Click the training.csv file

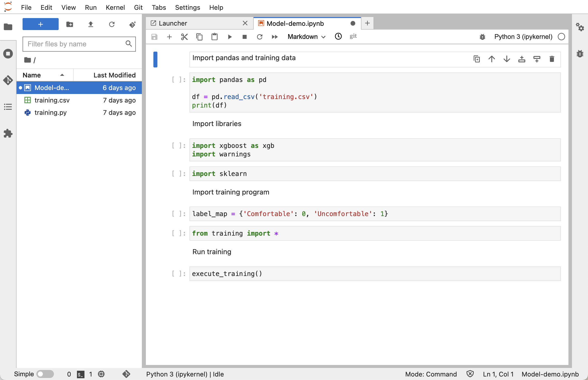[52, 100]
